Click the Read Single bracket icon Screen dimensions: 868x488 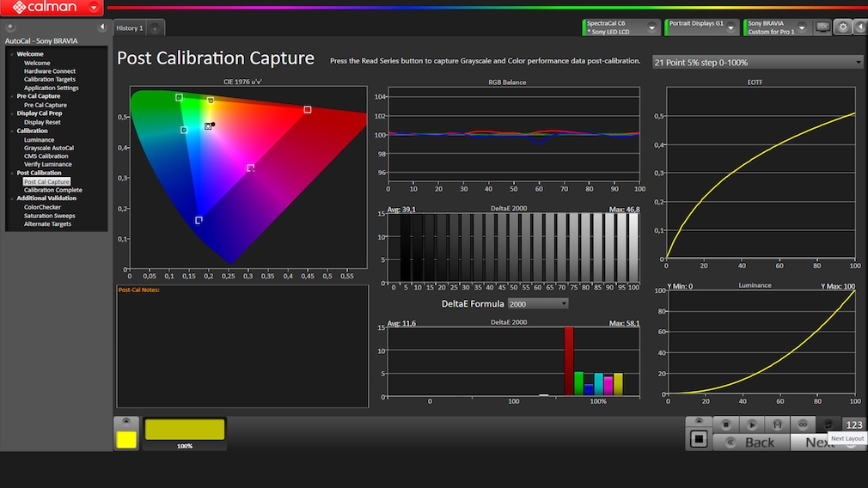tap(777, 424)
